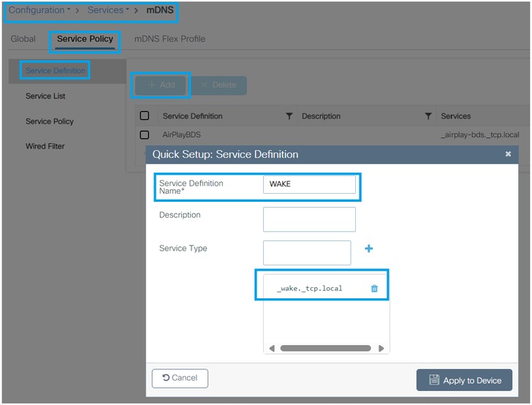Focus the Service Type input field
Image resolution: width=532 pixels, height=405 pixels.
[x=307, y=252]
